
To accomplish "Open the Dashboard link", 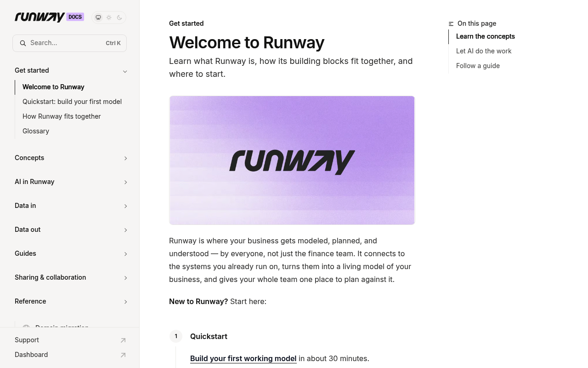I will [31, 355].
